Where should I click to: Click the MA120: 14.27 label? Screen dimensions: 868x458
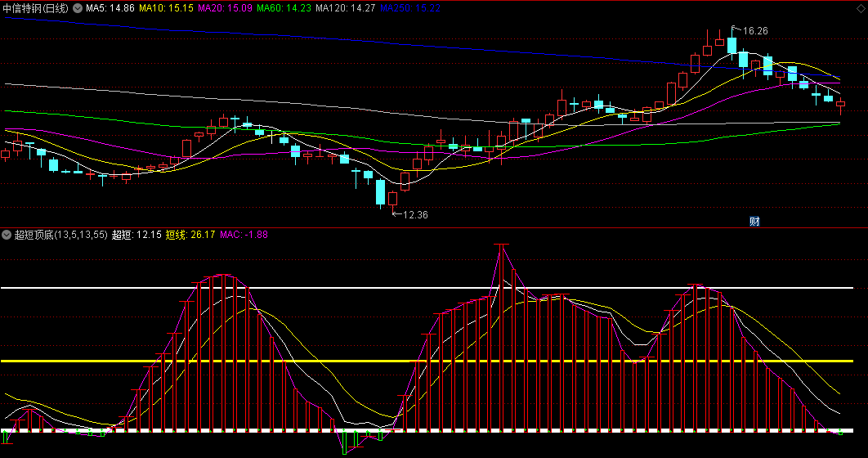click(x=346, y=8)
